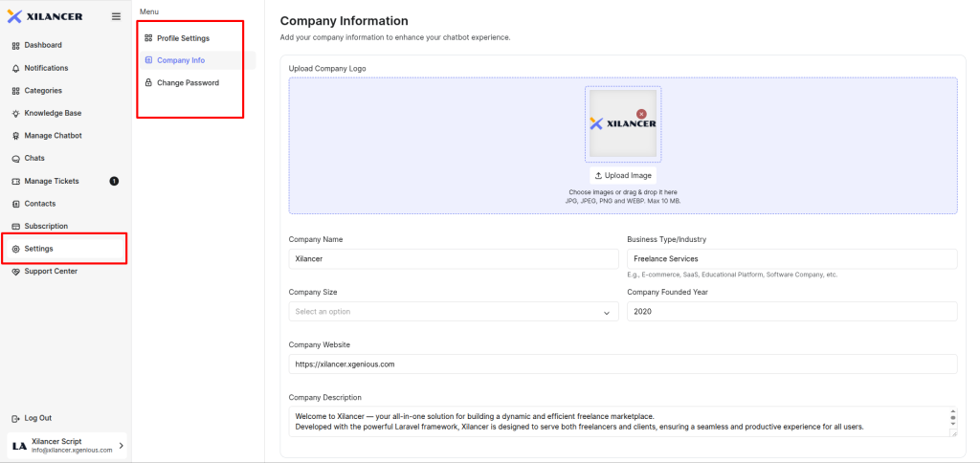Click the Company Founded Year field
Image resolution: width=980 pixels, height=463 pixels.
click(791, 312)
